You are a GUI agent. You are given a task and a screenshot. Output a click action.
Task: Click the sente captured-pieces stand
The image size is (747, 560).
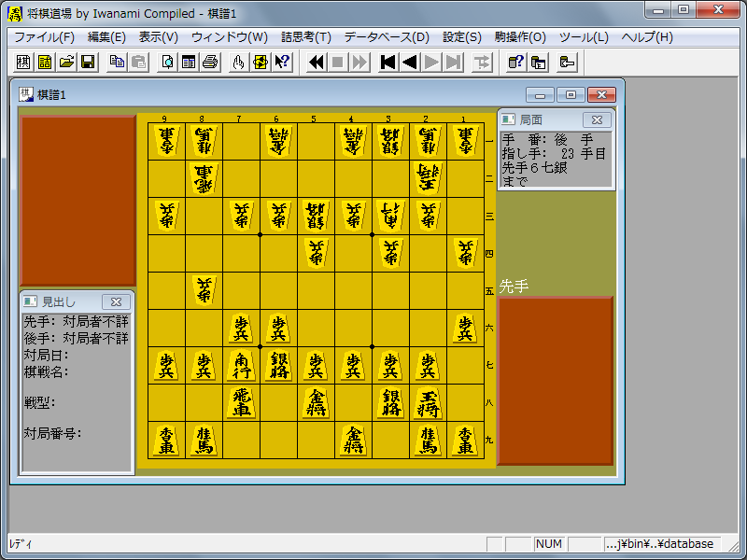pyautogui.click(x=555, y=381)
